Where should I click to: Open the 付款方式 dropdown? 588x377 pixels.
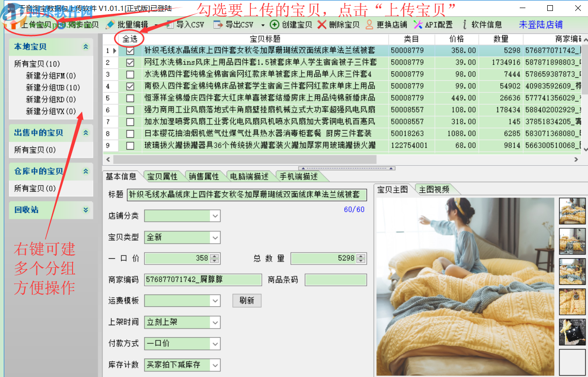(215, 343)
